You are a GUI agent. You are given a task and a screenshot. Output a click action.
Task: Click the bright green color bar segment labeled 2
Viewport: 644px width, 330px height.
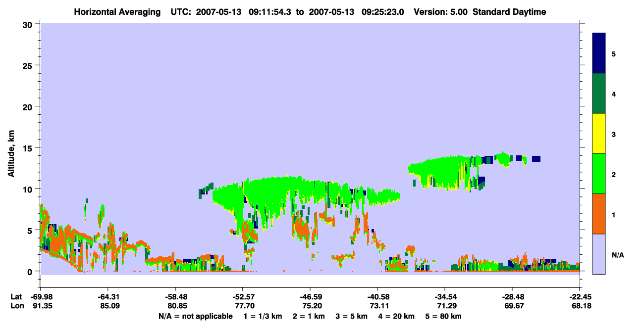pos(599,174)
